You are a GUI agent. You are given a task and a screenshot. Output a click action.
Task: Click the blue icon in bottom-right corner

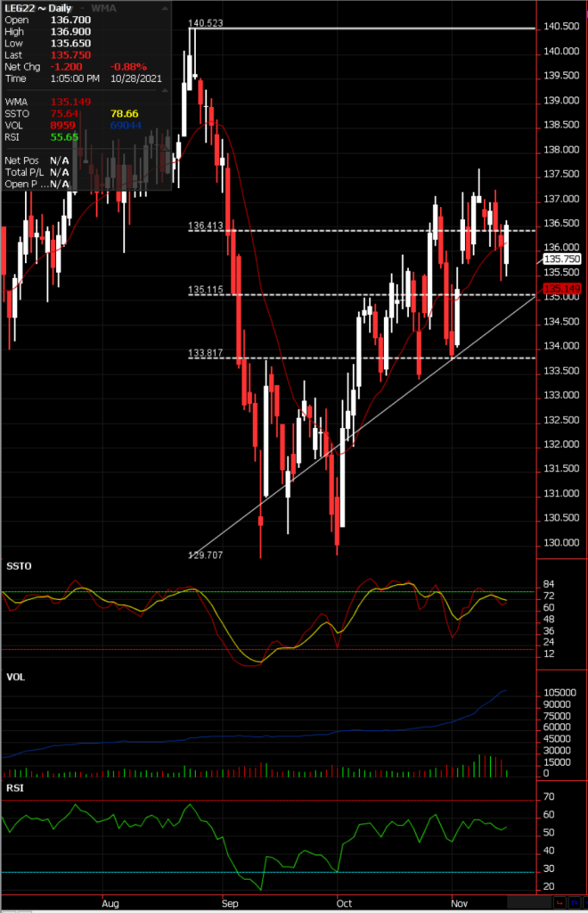tap(576, 904)
